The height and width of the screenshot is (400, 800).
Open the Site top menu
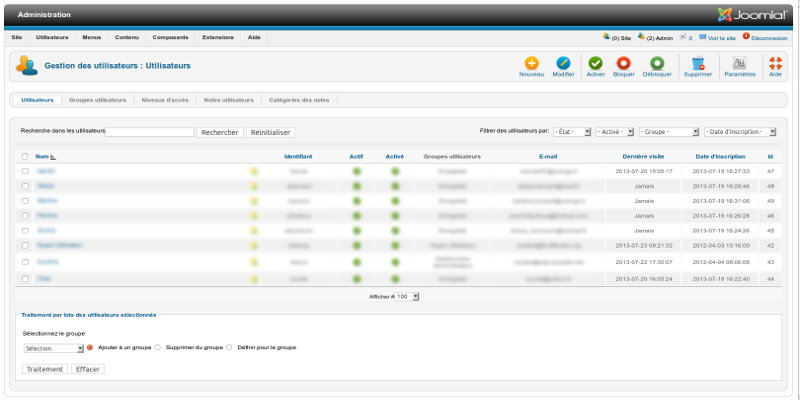(17, 37)
